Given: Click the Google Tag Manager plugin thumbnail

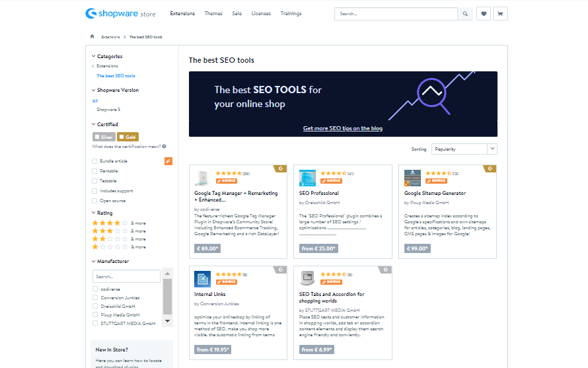Looking at the screenshot, I should (x=203, y=178).
